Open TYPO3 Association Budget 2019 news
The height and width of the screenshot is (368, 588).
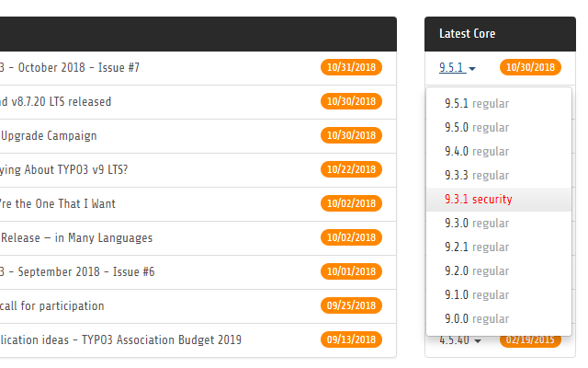pos(120,339)
